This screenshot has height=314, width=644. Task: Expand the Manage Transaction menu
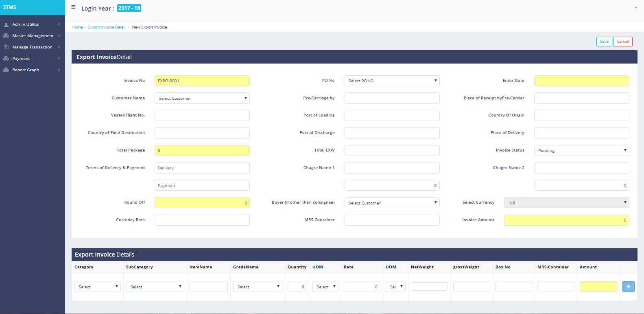pyautogui.click(x=32, y=47)
